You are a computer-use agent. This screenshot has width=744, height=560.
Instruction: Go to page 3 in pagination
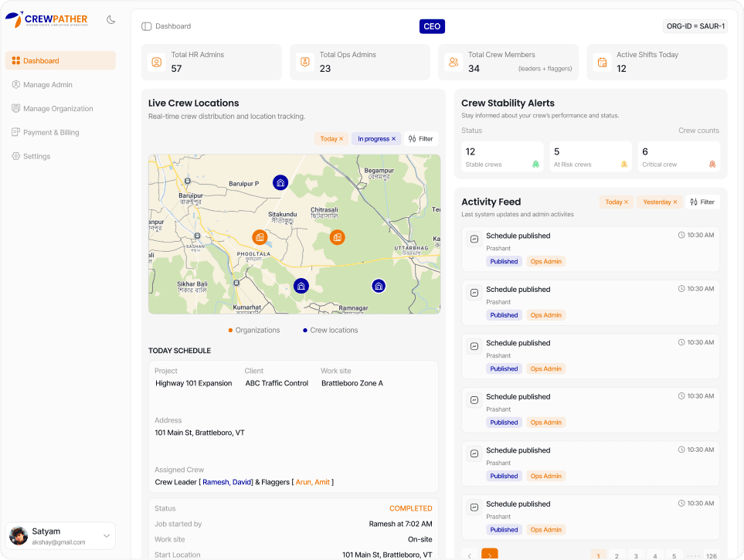tap(636, 555)
